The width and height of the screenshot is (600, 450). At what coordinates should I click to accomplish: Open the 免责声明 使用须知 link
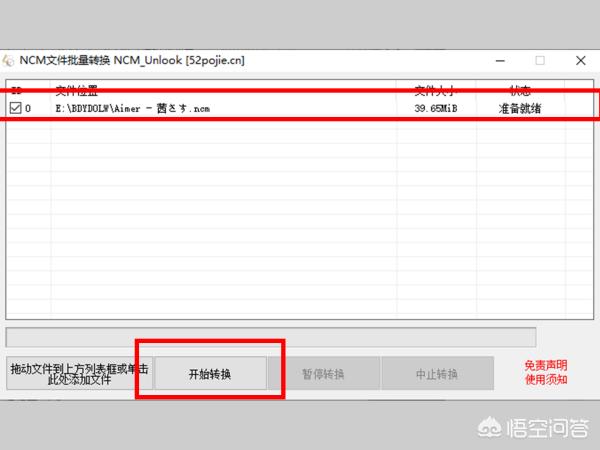pos(546,373)
